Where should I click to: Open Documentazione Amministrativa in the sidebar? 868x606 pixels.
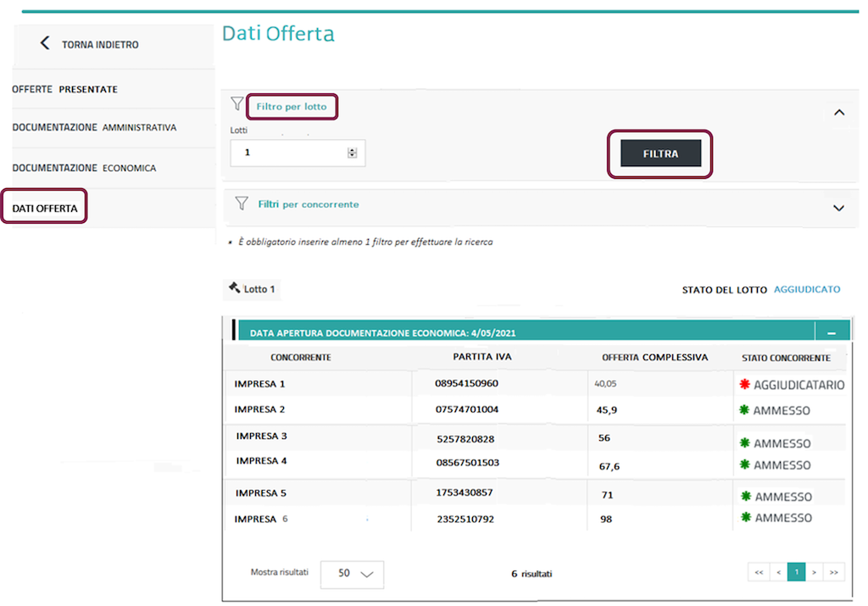point(94,128)
